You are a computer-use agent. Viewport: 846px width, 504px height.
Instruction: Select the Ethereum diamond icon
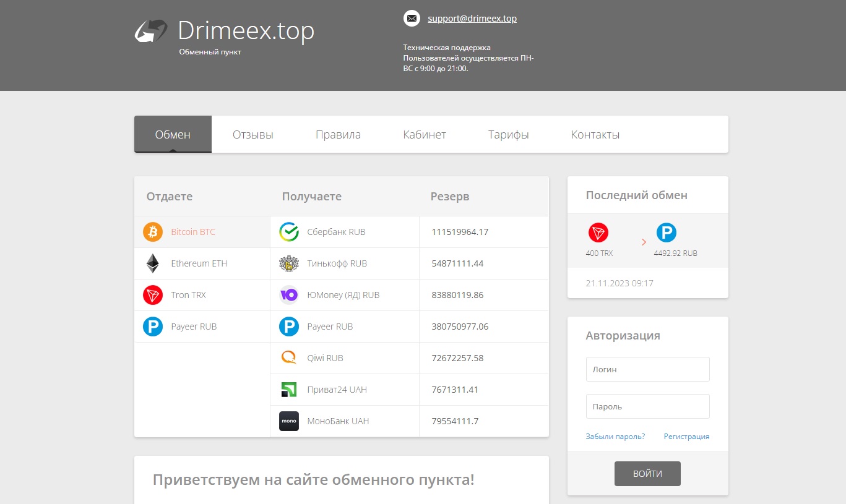pyautogui.click(x=152, y=263)
